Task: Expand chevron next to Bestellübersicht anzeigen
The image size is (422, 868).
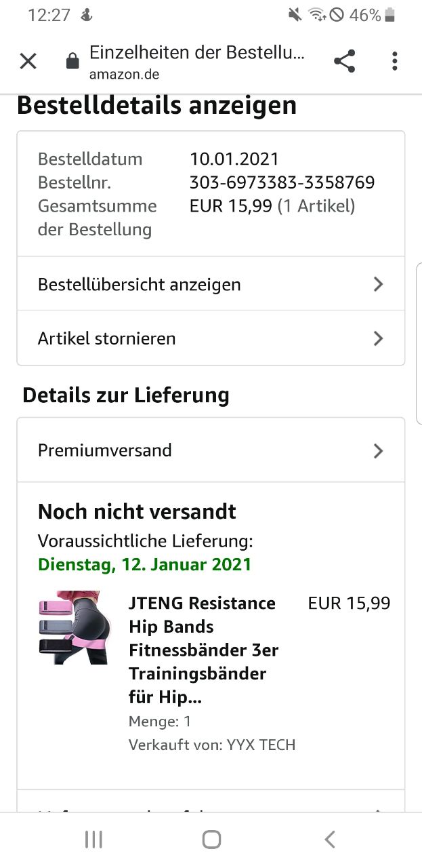Action: 378,284
